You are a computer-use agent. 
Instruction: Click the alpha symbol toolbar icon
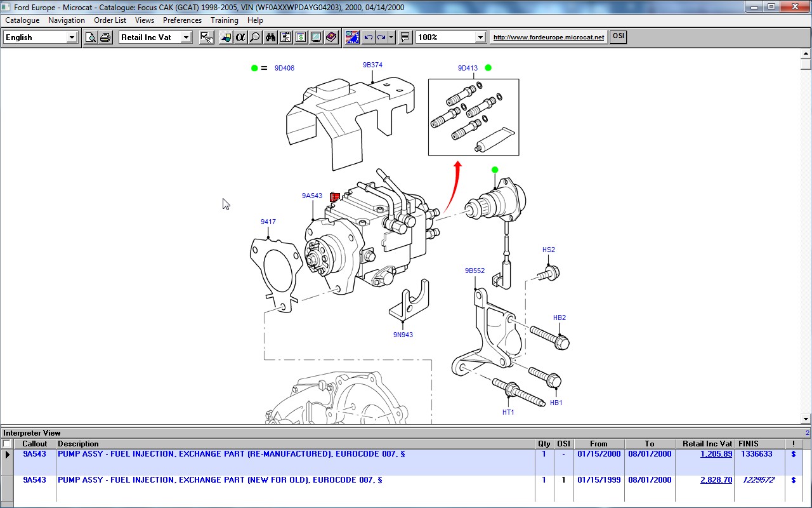coord(240,37)
